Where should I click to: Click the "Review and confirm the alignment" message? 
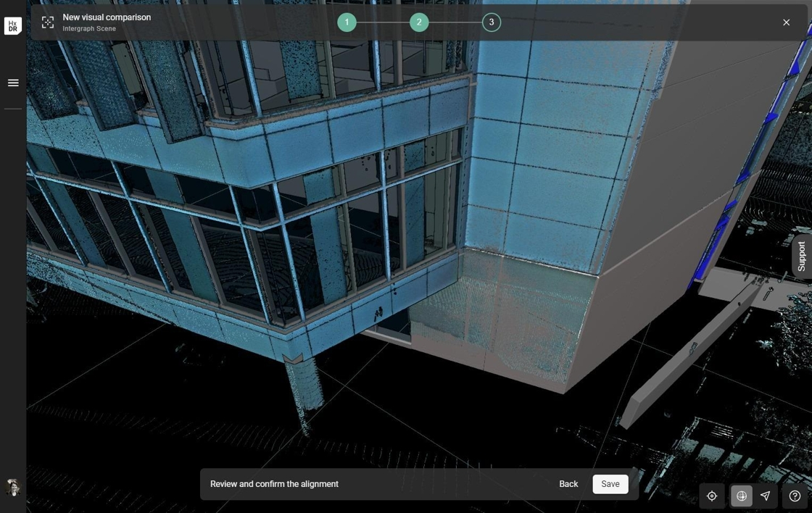274,484
